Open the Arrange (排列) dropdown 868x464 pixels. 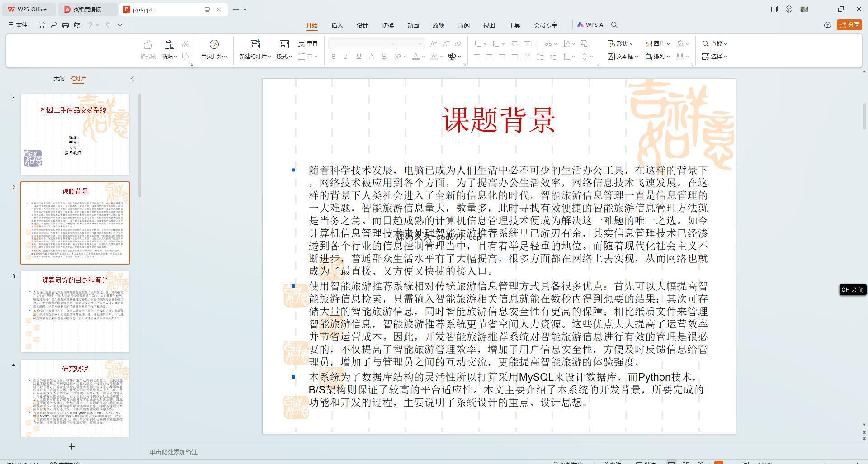657,57
